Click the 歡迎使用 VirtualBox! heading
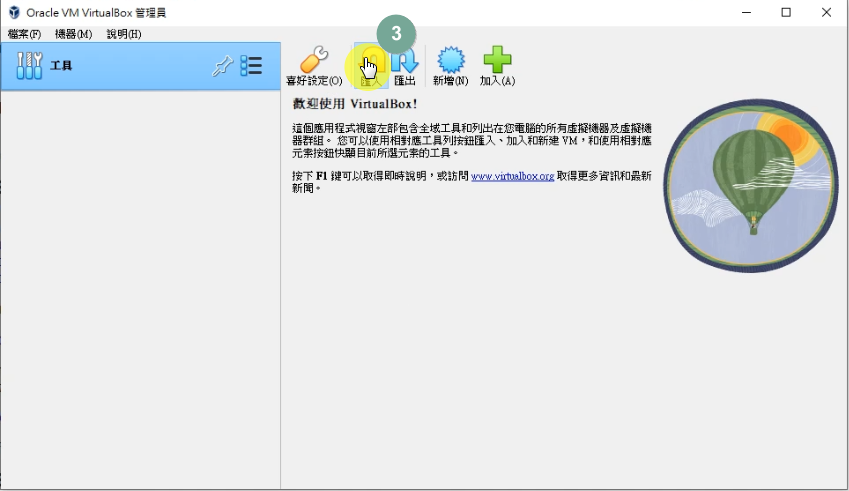 point(355,104)
